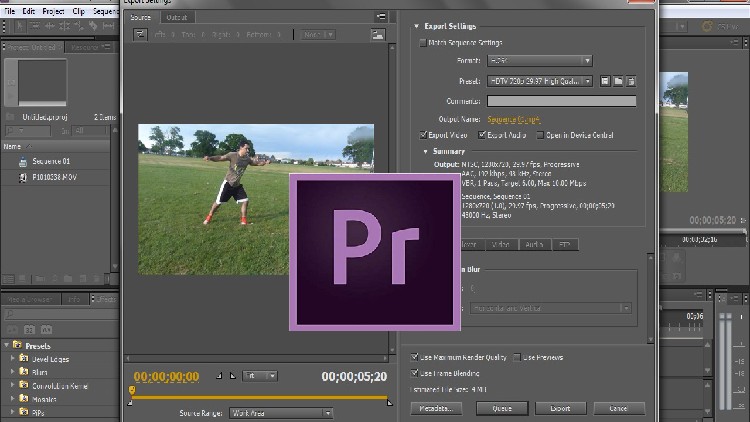Uncheck the Export Video checkbox
Screen dimensions: 750x422
click(x=423, y=135)
